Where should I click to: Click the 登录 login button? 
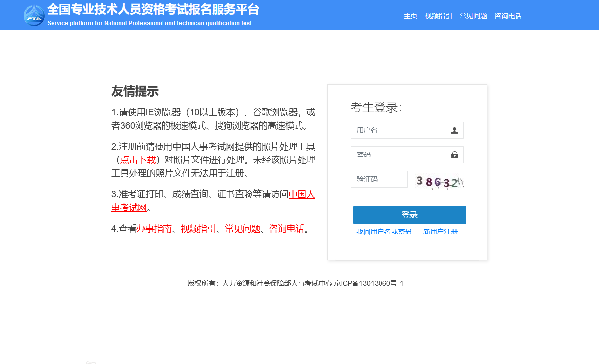409,214
